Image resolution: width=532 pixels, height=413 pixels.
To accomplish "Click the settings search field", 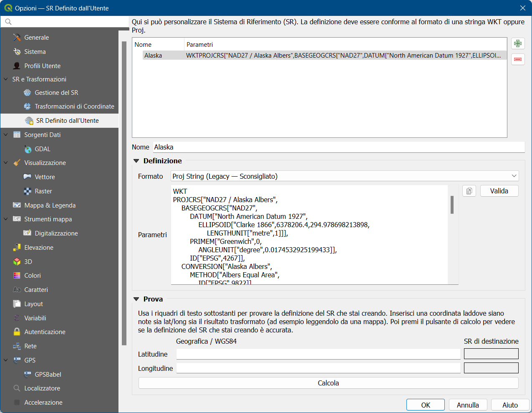I will 65,22.
